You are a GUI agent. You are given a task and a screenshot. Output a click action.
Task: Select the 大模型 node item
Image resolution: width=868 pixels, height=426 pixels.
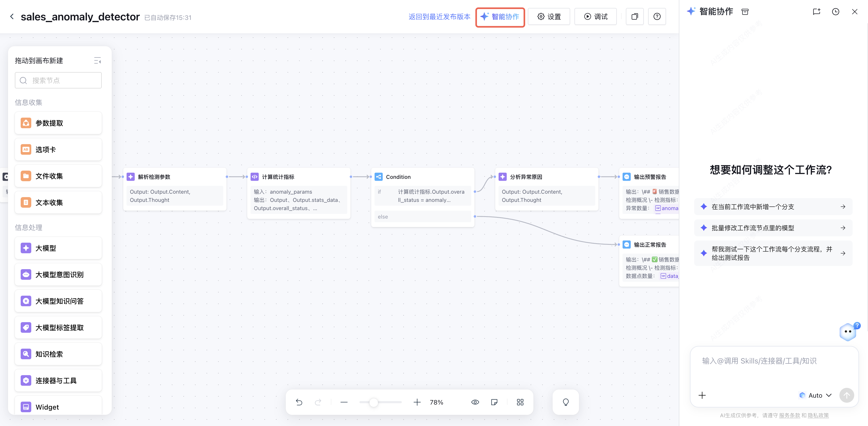tap(58, 248)
